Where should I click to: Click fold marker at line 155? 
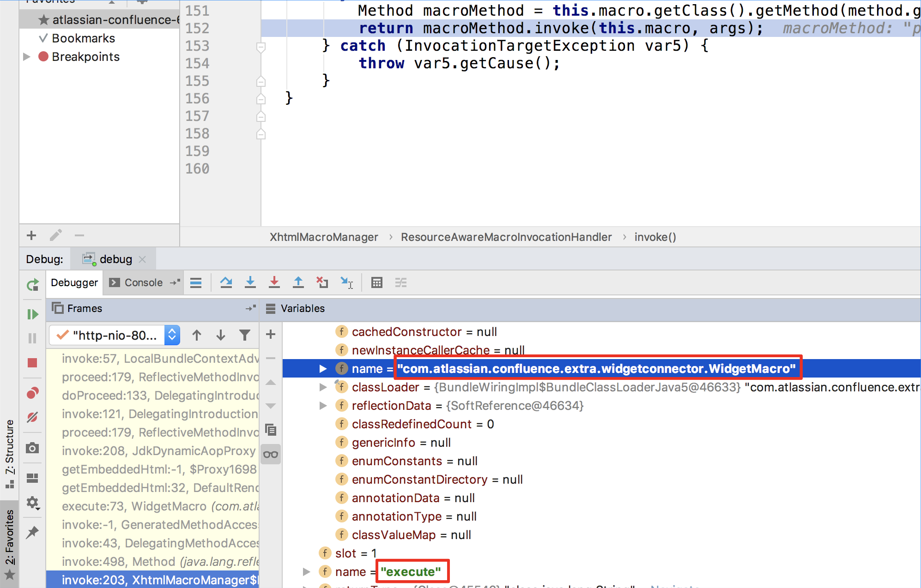click(x=261, y=81)
